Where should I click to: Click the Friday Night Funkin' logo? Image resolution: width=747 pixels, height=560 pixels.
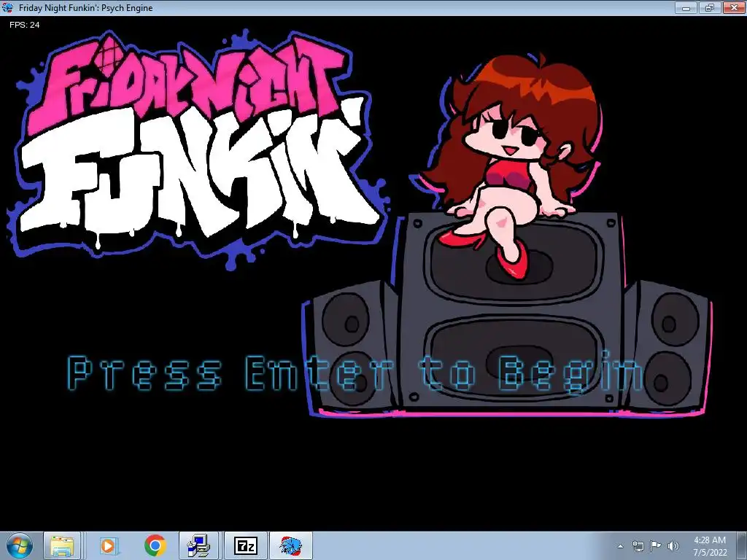tap(198, 149)
